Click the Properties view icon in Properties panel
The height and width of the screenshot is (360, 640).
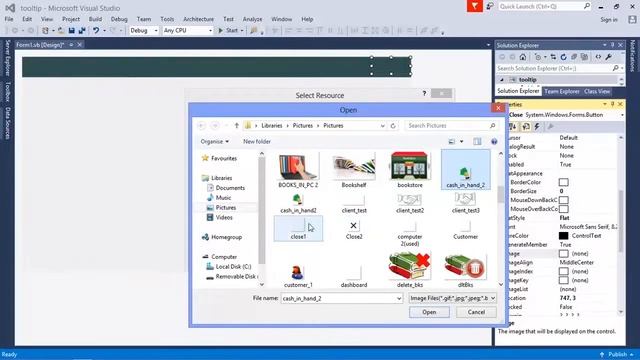point(526,127)
